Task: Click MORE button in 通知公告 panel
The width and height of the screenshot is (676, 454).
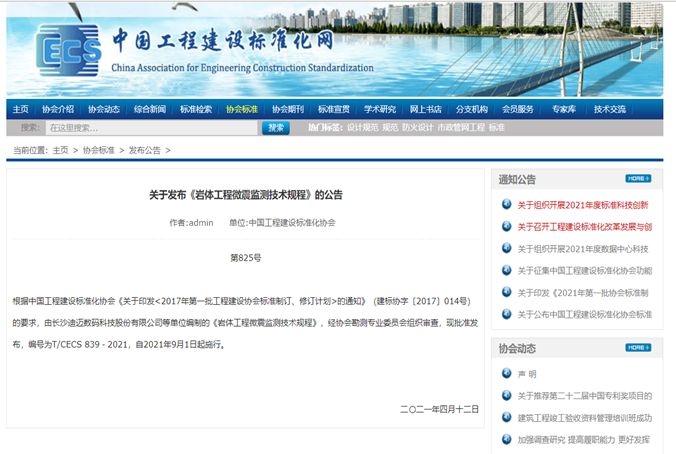Action: click(x=638, y=178)
